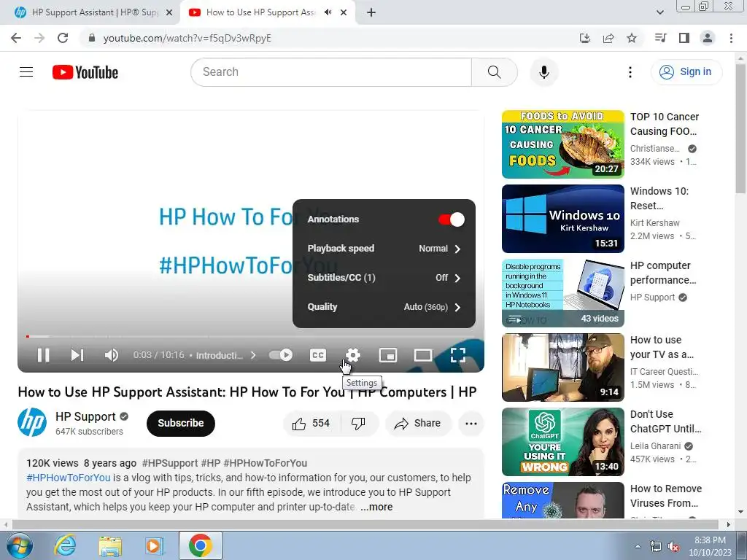Expand the description with ...more
747x560 pixels.
pyautogui.click(x=376, y=507)
